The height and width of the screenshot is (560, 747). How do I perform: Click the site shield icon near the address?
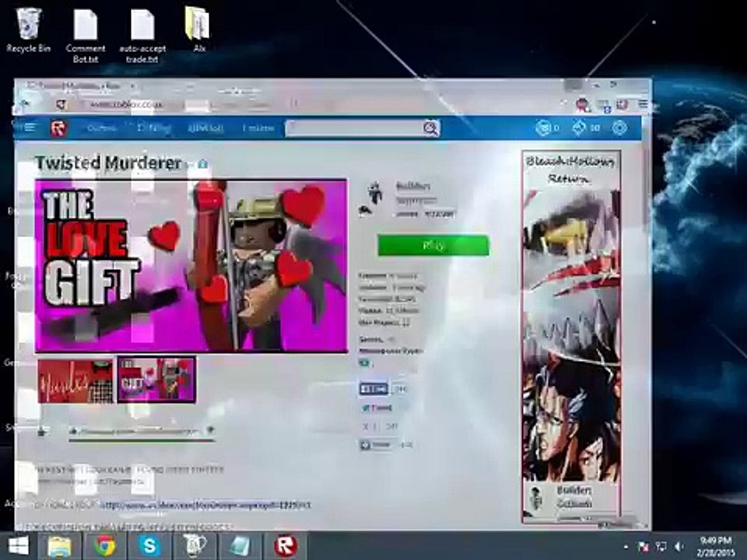pos(61,103)
